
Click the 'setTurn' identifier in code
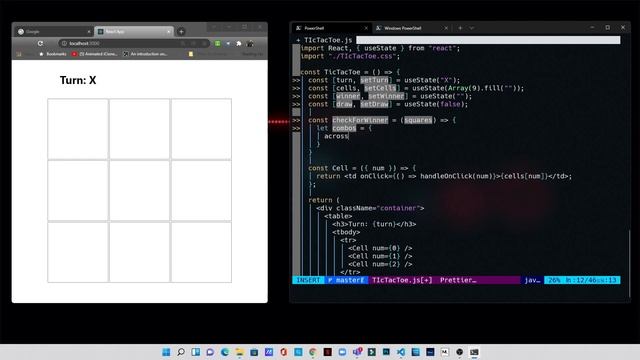[x=374, y=80]
